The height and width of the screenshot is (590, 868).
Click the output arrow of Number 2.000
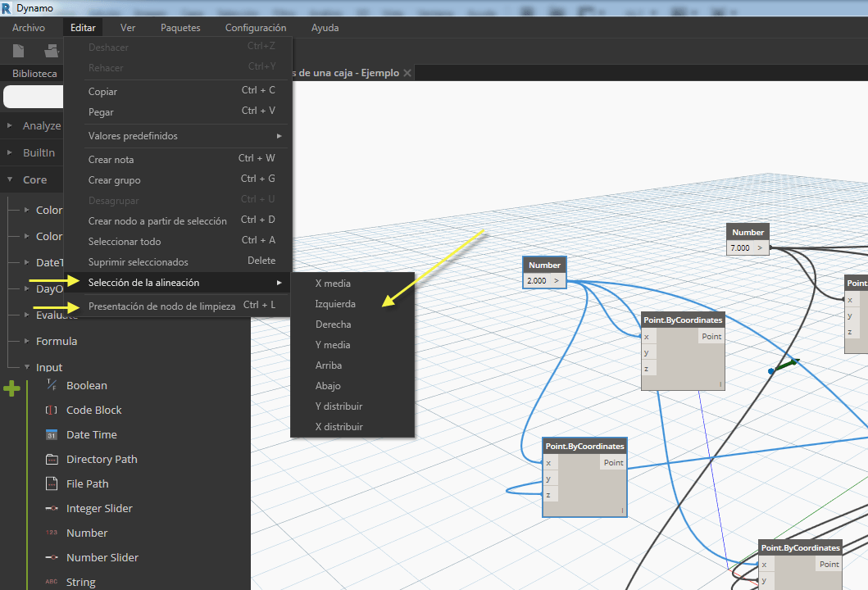pyautogui.click(x=557, y=280)
